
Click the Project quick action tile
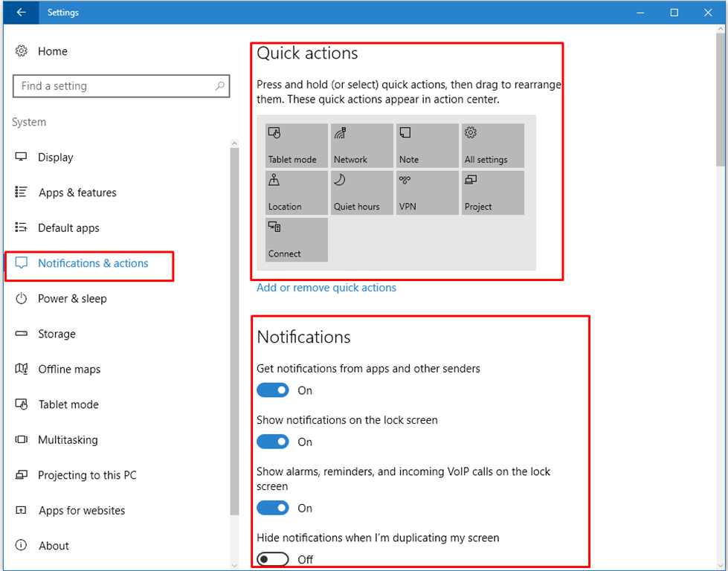point(492,193)
